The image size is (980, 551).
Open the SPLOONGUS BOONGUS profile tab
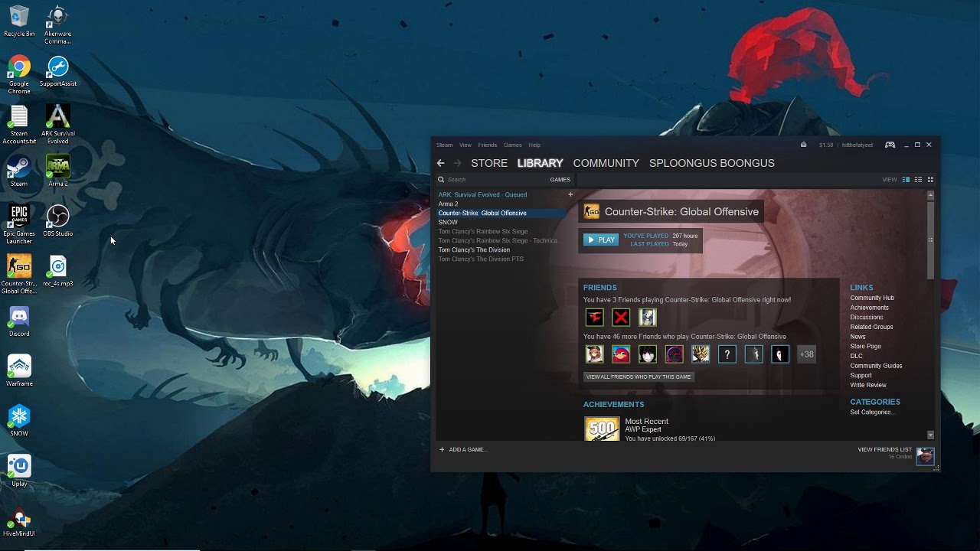click(x=712, y=163)
